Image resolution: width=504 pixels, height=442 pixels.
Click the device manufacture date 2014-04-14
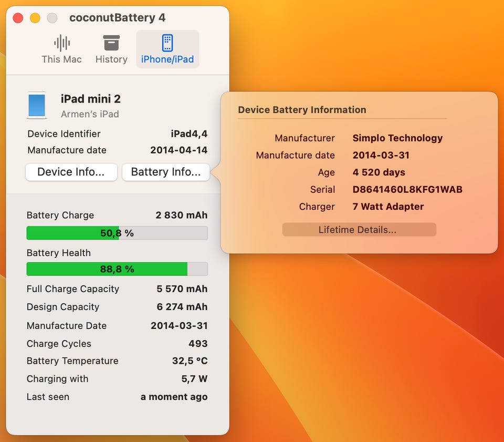pos(179,150)
